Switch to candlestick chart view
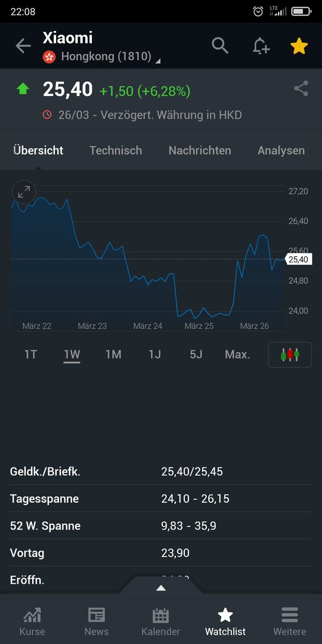The width and height of the screenshot is (322, 644). click(x=290, y=354)
